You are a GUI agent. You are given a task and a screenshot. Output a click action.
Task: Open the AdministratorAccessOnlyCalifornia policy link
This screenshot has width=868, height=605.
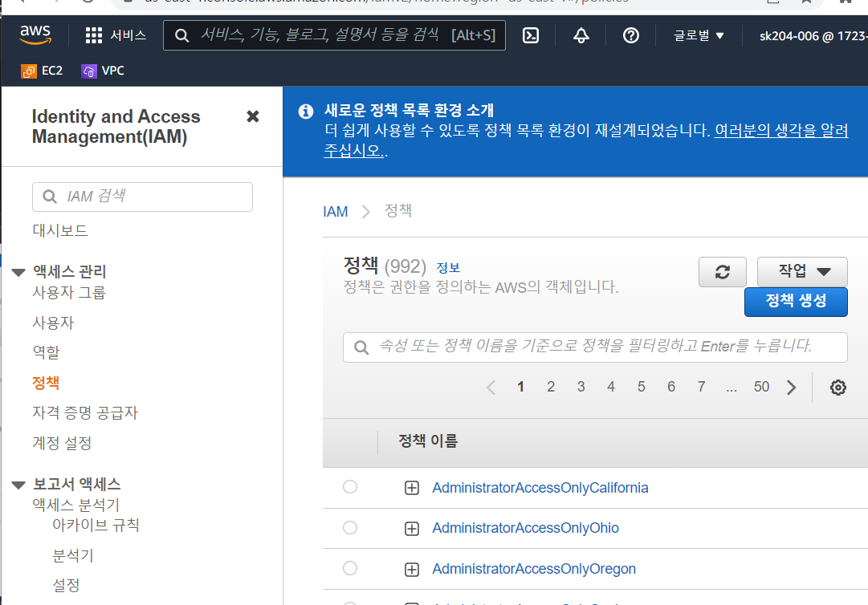[x=540, y=488]
